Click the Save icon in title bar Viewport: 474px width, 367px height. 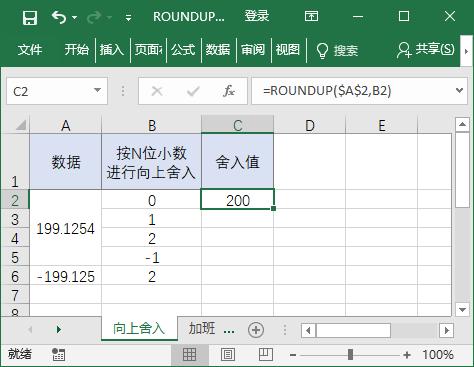pyautogui.click(x=30, y=17)
